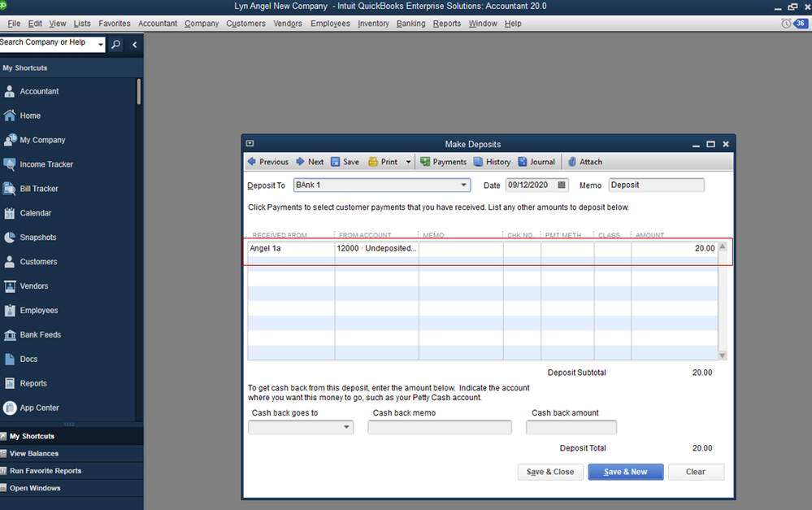812x510 pixels.
Task: Expand the Deposit To account dropdown
Action: pos(463,185)
